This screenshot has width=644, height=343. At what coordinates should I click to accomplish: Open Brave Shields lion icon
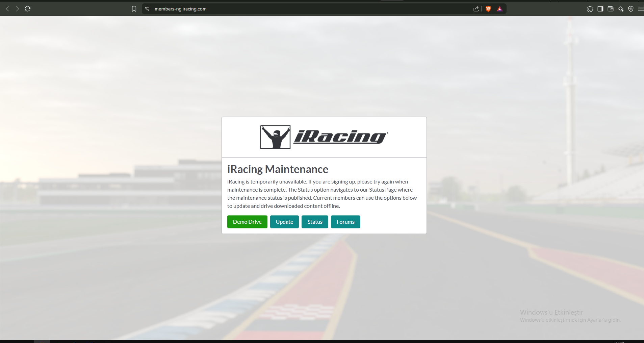tap(488, 9)
